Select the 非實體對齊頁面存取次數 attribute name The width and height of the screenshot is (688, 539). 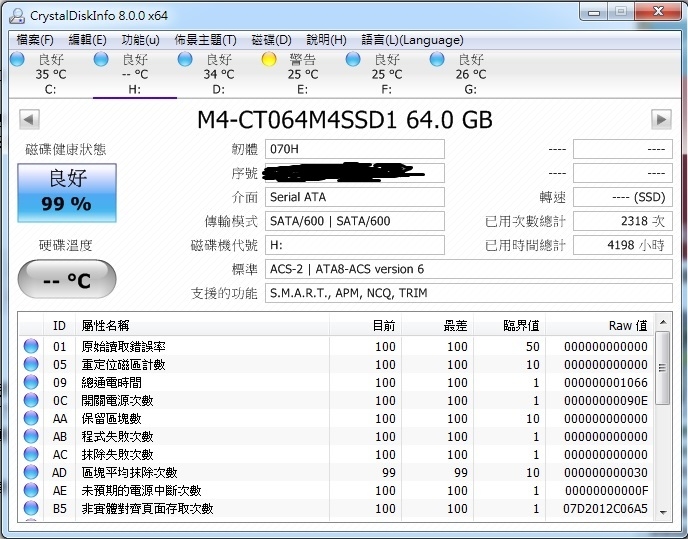147,508
